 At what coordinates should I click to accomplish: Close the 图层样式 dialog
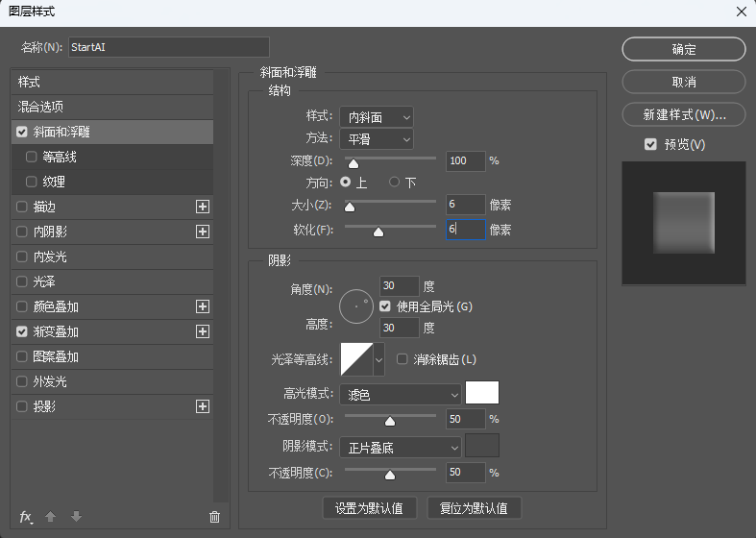tap(742, 12)
